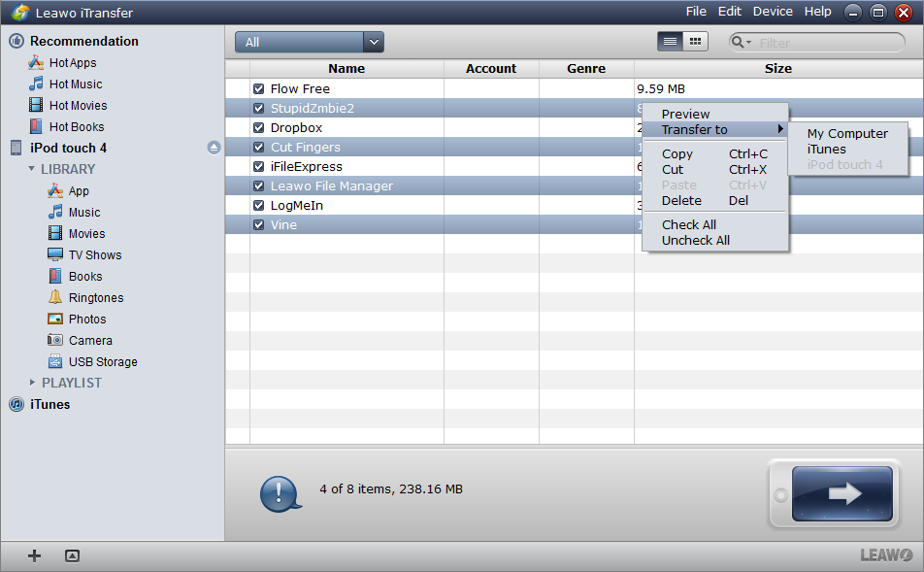The height and width of the screenshot is (572, 924).
Task: Switch to list view
Action: (670, 42)
